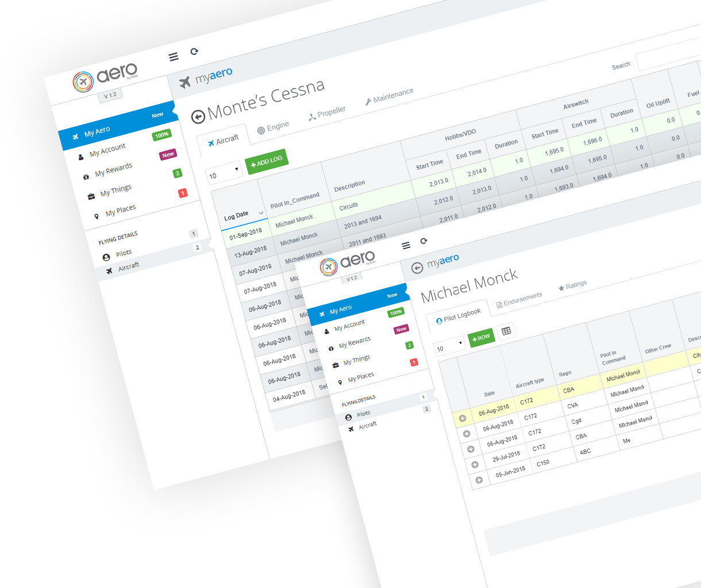The width and height of the screenshot is (701, 588).
Task: Click My Aero plane icon, Monte's Cessna sidebar
Action: coord(75,137)
